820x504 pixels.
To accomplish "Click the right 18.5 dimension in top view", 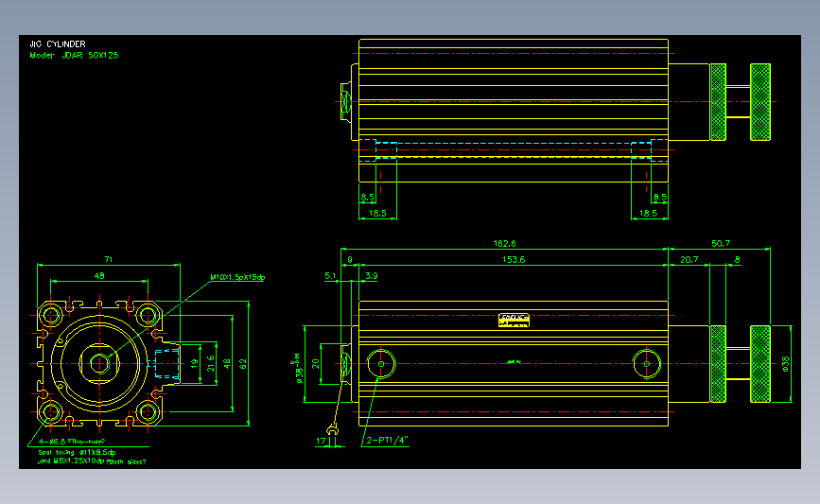I will (x=648, y=214).
